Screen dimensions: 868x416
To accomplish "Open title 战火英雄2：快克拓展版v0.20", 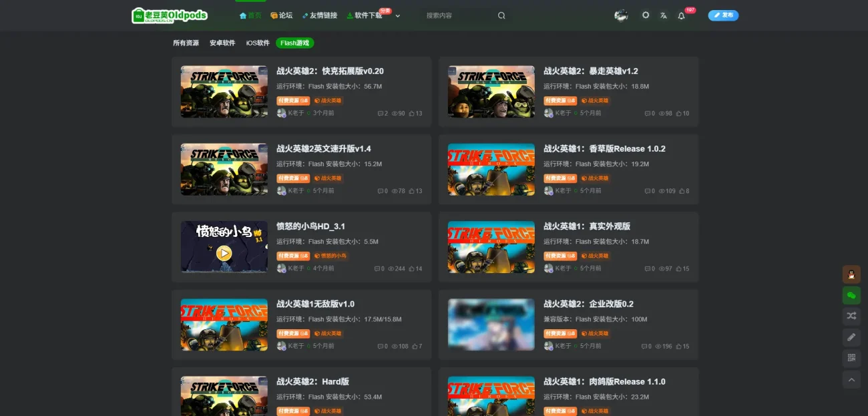I will (x=330, y=71).
